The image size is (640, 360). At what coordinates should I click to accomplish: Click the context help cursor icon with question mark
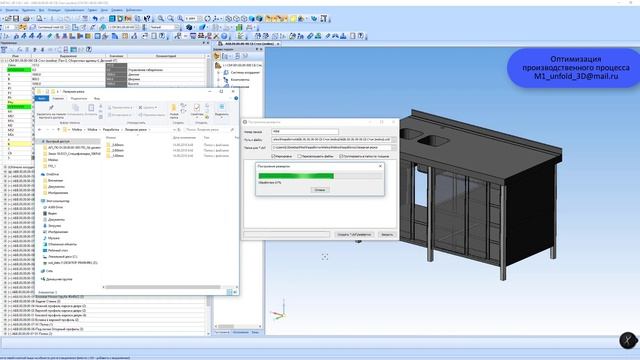(147, 19)
